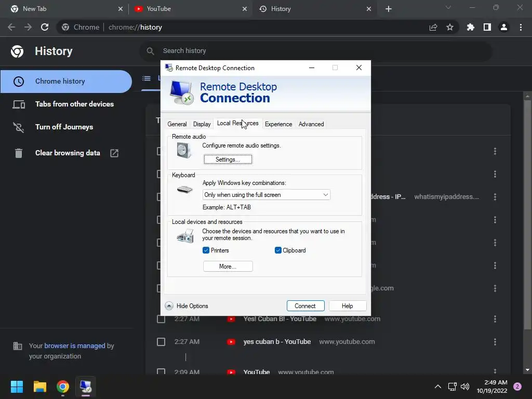532x399 pixels.
Task: Switch to the YouTube browser tab
Action: tap(190, 9)
